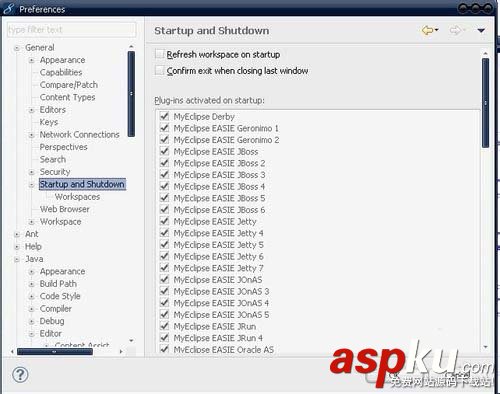The image size is (500, 394).
Task: Click tree horizontal scroll right arrow
Action: click(121, 352)
